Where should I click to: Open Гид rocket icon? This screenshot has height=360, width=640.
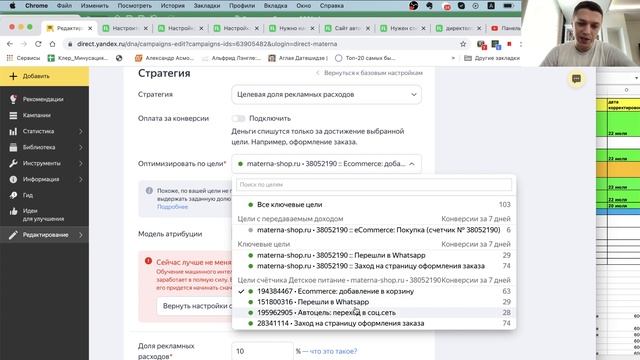[13, 195]
